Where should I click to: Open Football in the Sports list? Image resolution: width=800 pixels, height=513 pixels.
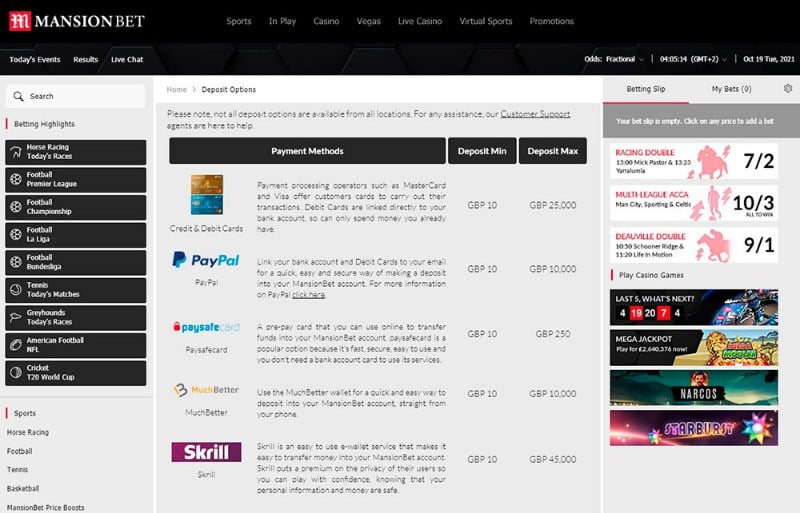click(x=19, y=451)
